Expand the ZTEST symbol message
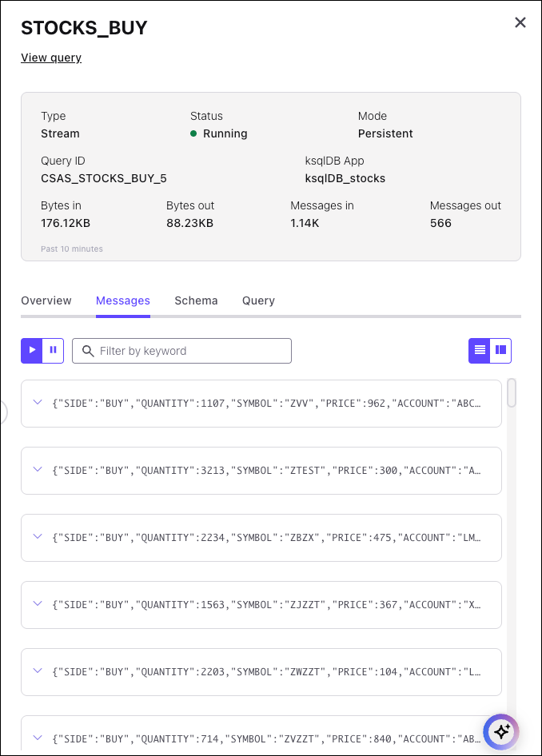The height and width of the screenshot is (756, 542). tap(37, 470)
